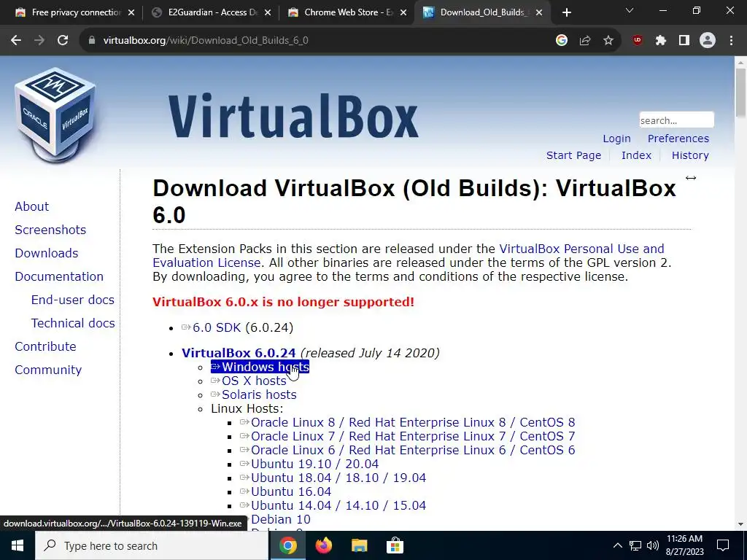Open the Windows Start menu
This screenshot has width=747, height=560.
click(x=18, y=545)
